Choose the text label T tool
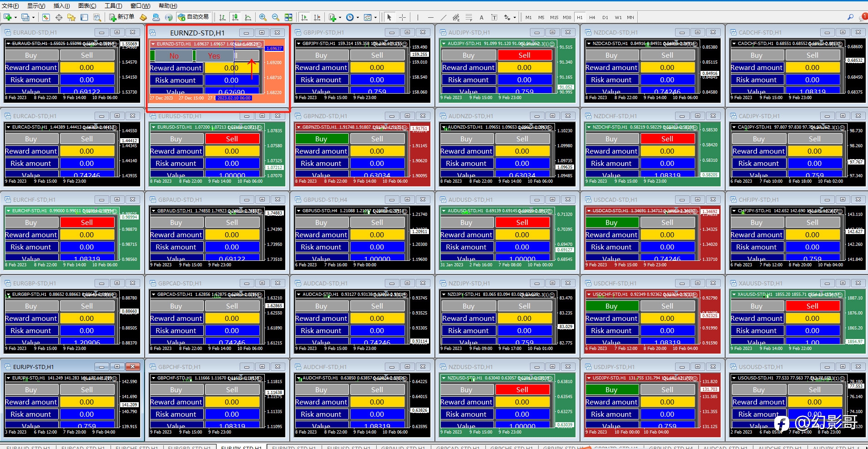The height and width of the screenshot is (449, 868). [x=494, y=17]
